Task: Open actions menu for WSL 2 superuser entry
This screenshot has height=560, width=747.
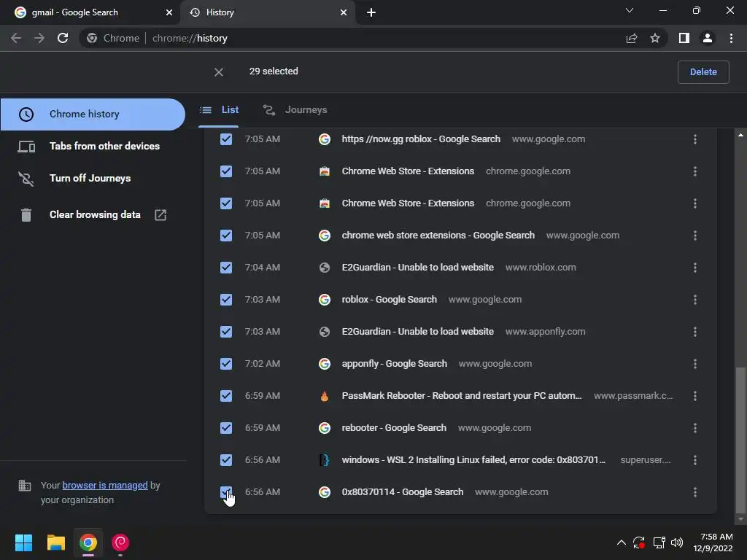Action: pos(695,460)
